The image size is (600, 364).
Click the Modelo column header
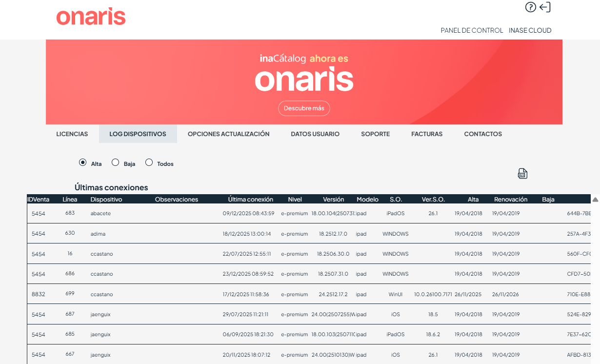coord(367,199)
